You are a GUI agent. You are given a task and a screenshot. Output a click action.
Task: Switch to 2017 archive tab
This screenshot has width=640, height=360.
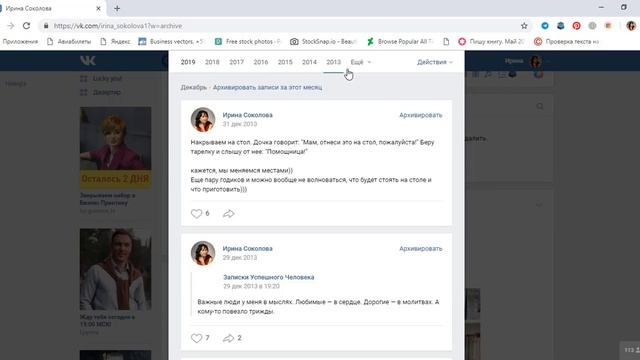pos(236,62)
